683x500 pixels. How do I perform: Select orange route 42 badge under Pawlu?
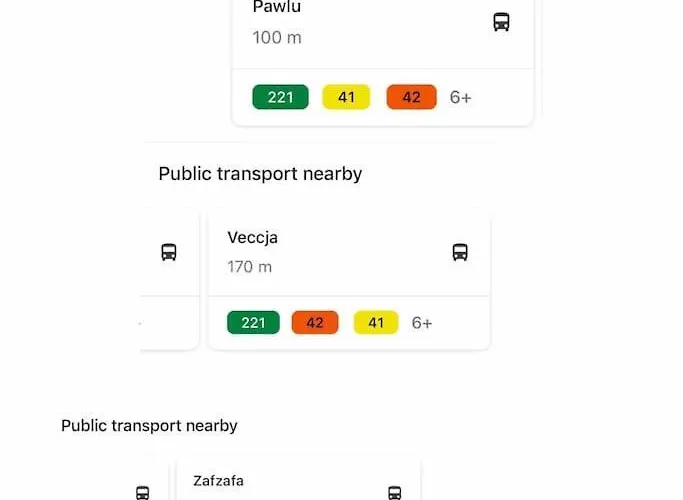(x=411, y=97)
